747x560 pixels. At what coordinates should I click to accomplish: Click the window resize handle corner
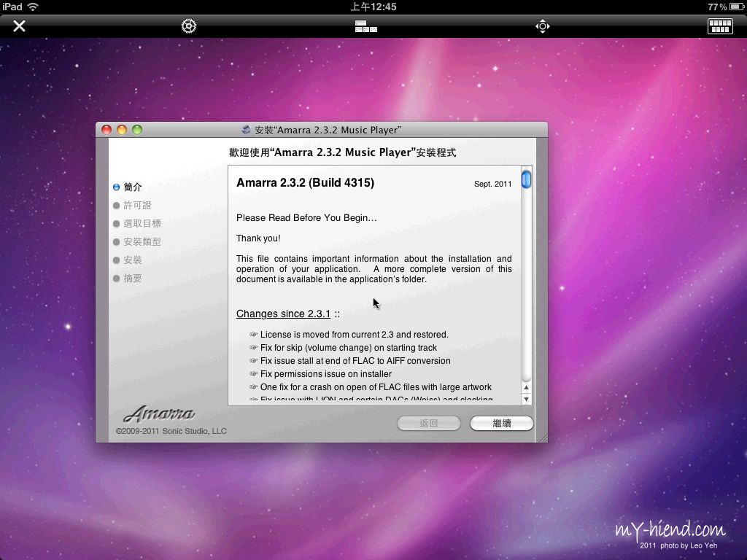543,438
